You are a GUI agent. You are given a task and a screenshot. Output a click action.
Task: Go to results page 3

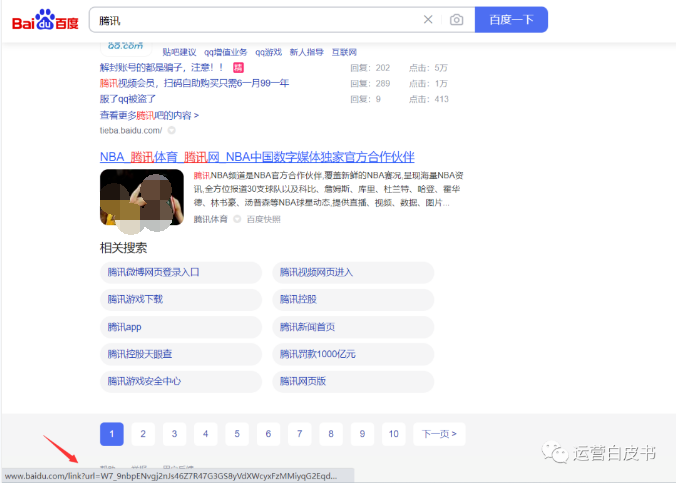click(174, 434)
